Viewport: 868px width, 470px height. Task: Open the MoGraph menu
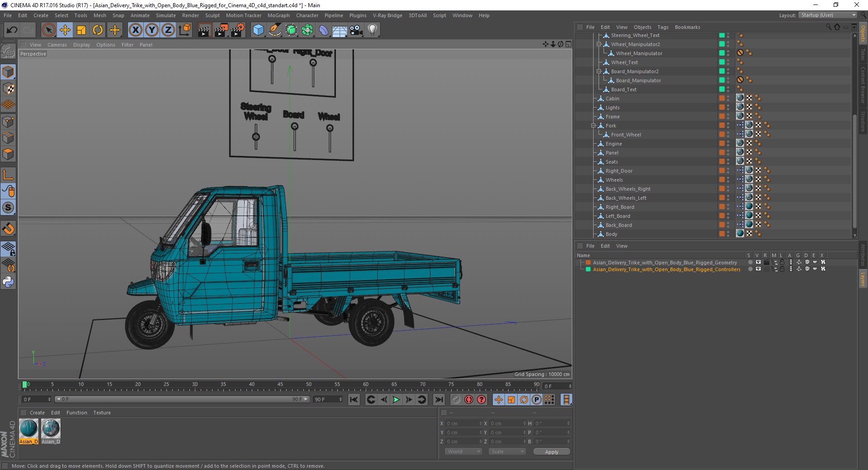[278, 15]
